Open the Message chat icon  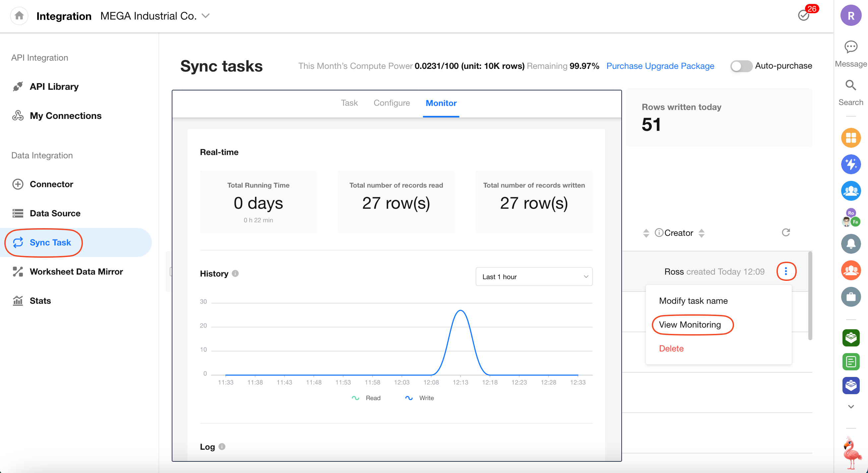coord(850,47)
